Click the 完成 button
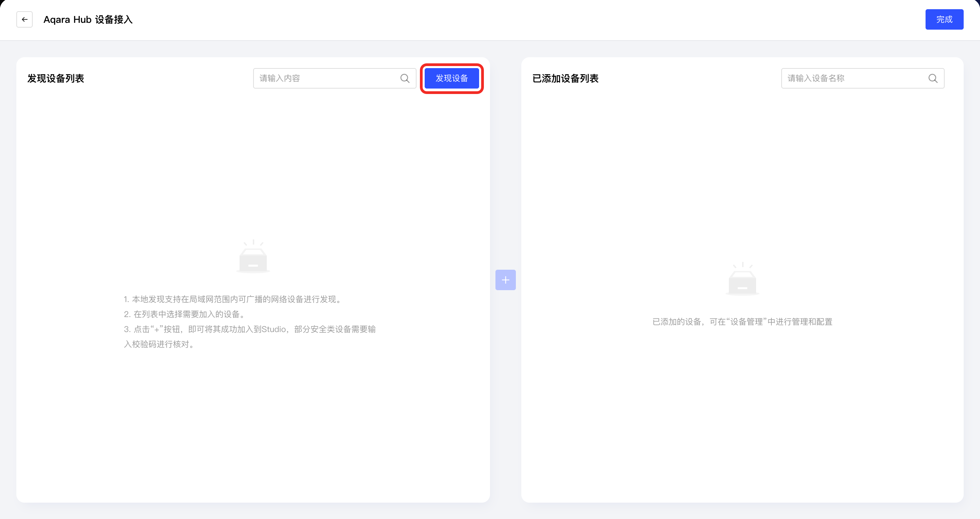Screen dimensions: 980x519 point(944,19)
